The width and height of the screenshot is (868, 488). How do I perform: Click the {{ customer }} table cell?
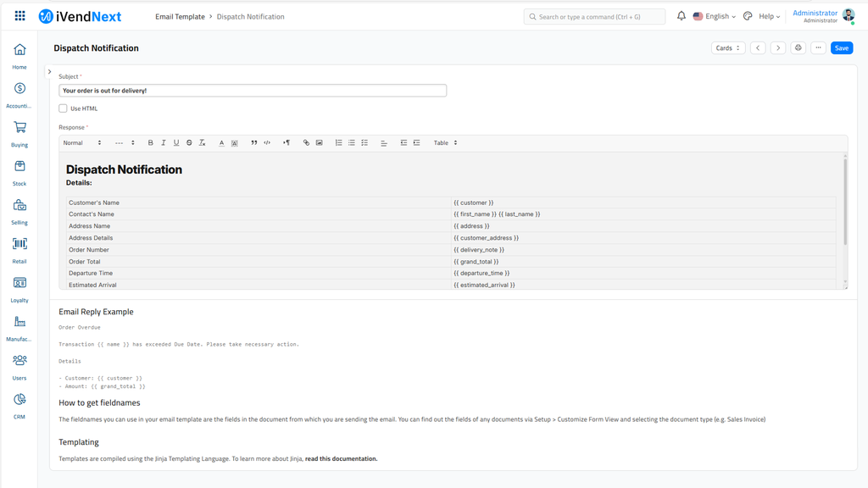coord(643,202)
